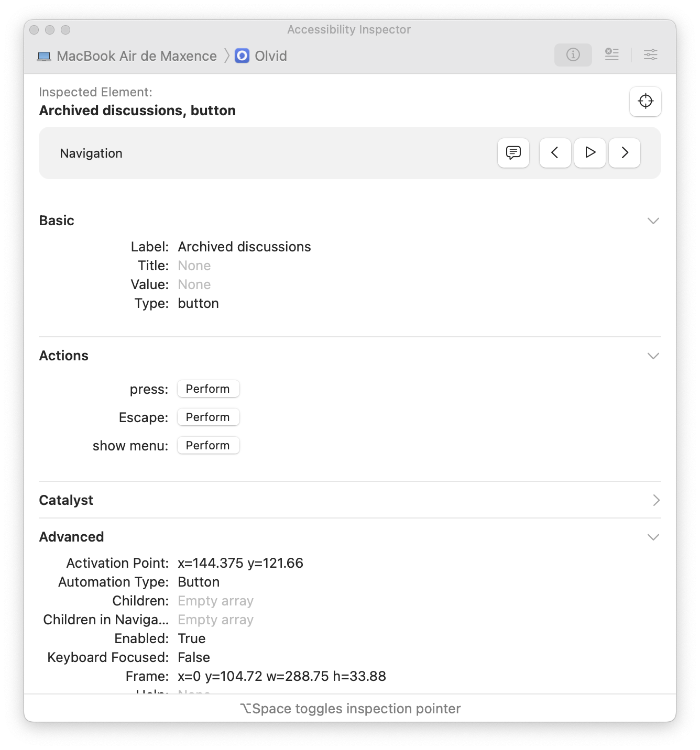Perform the show menu action
Image resolution: width=700 pixels, height=750 pixels.
(209, 445)
